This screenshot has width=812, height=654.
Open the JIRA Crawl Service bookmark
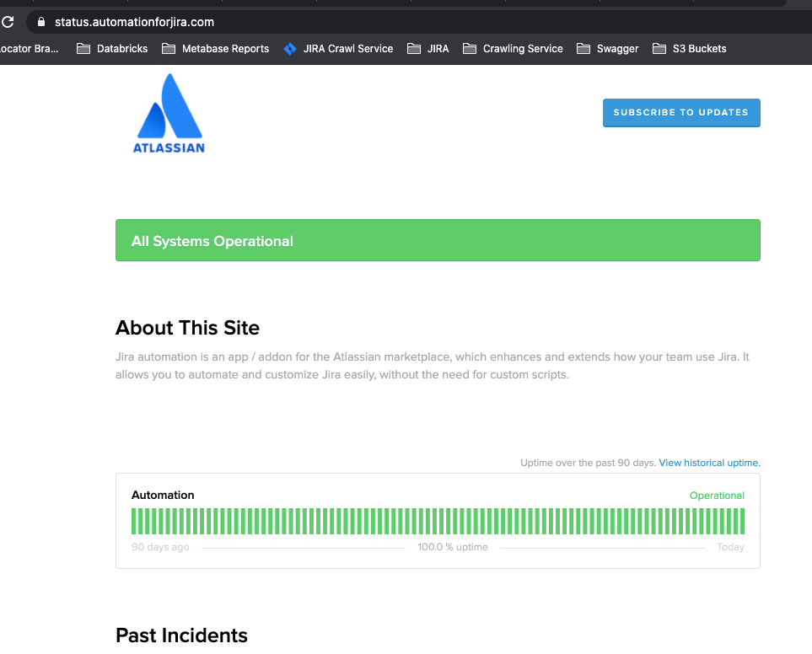click(339, 49)
